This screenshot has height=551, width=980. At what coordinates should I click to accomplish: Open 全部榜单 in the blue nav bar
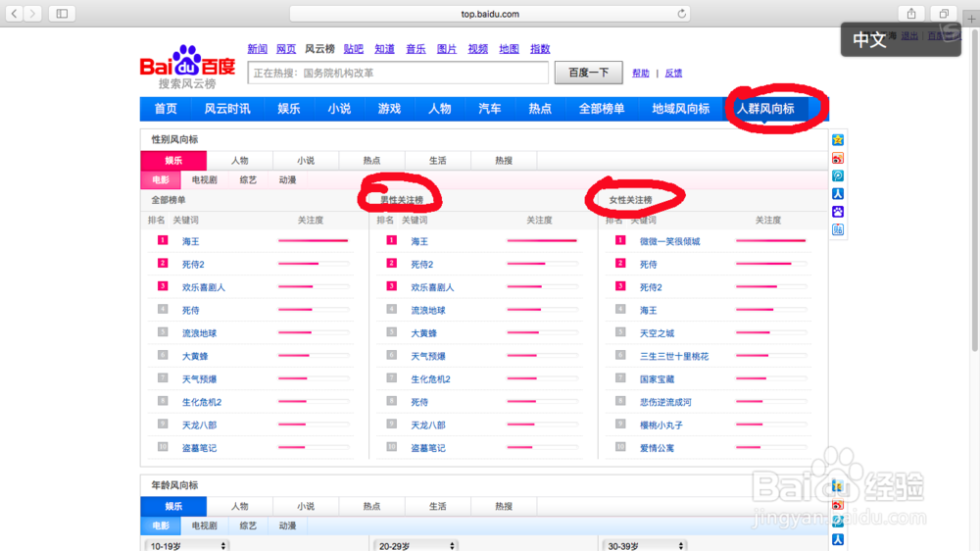(x=602, y=109)
